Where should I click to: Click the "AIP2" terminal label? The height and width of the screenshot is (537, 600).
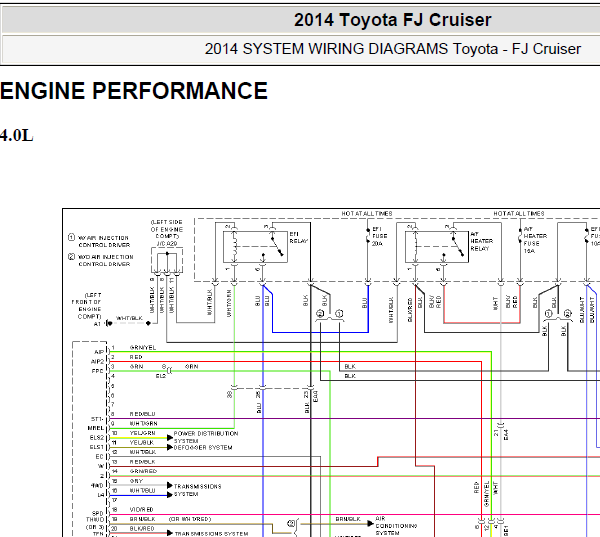97,362
